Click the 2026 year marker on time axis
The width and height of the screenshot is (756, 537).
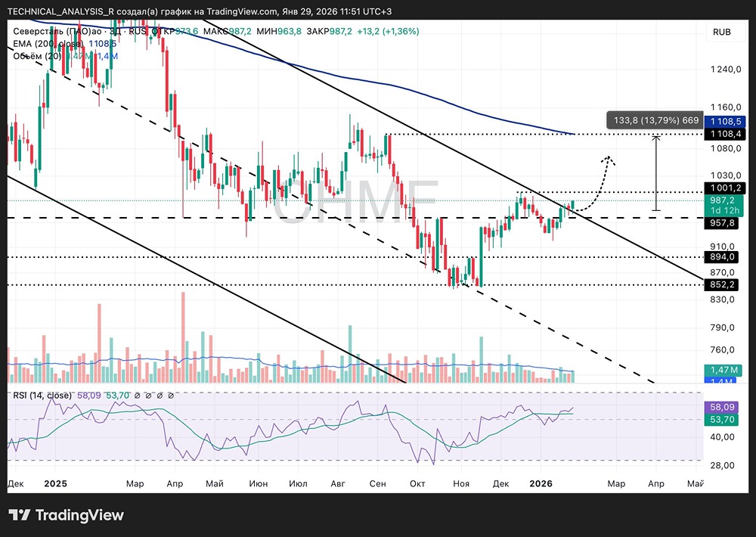pos(541,483)
